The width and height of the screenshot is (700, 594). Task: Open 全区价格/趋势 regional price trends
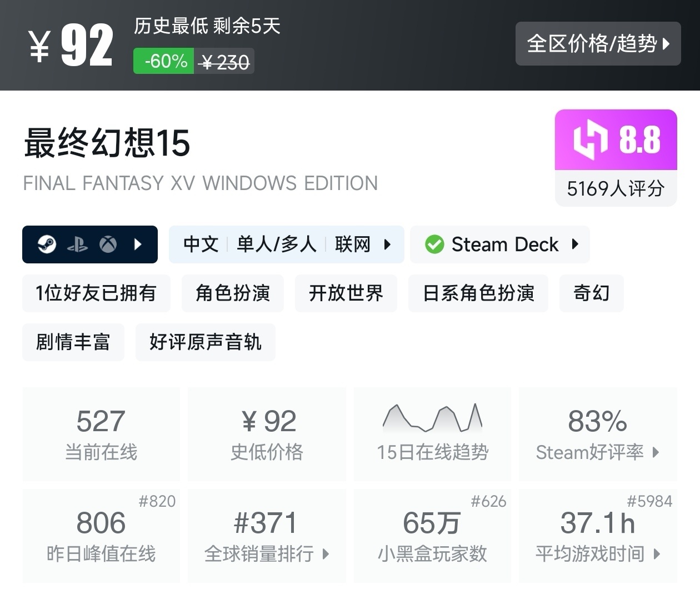[598, 44]
